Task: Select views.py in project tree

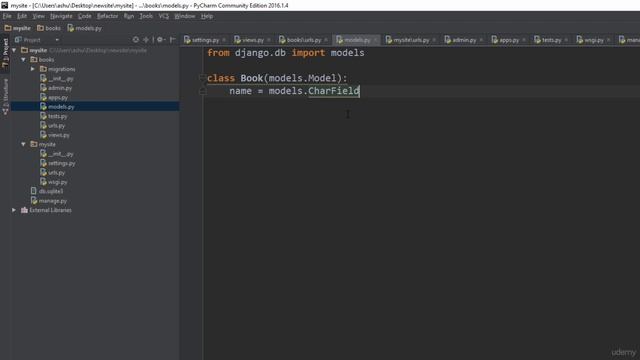Action: coord(58,135)
